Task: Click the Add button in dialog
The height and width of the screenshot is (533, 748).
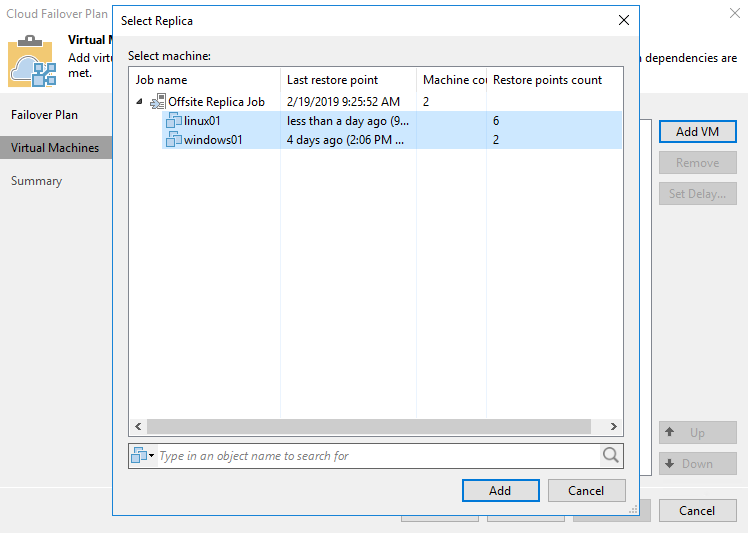Action: coord(500,490)
